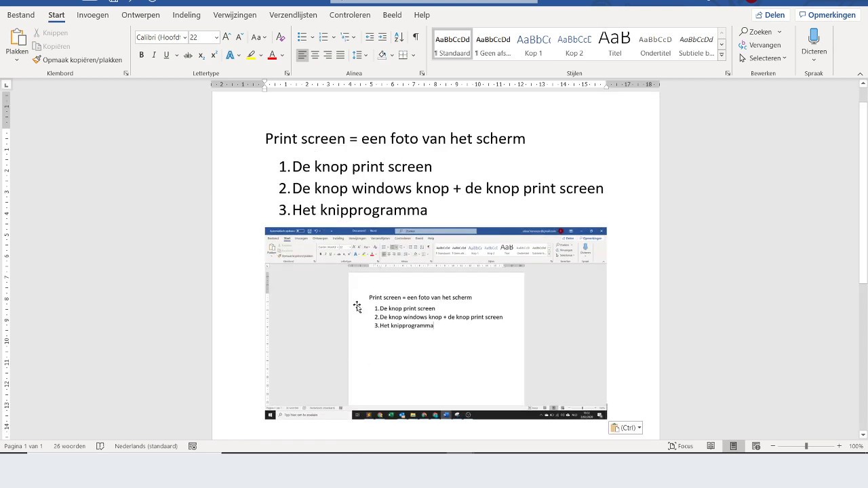The height and width of the screenshot is (488, 868).
Task: Toggle italic formatting
Action: click(x=154, y=55)
